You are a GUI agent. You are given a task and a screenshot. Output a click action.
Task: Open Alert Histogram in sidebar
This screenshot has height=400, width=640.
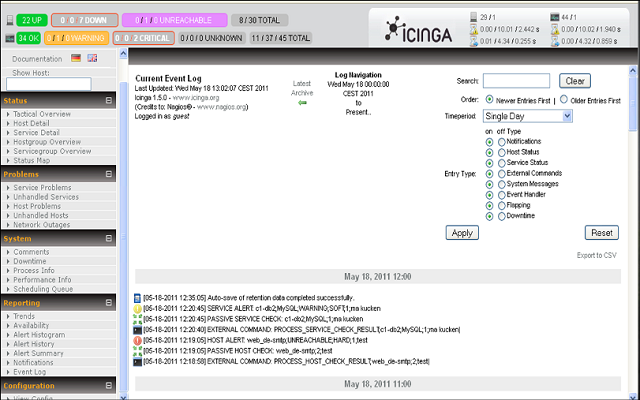(39, 335)
